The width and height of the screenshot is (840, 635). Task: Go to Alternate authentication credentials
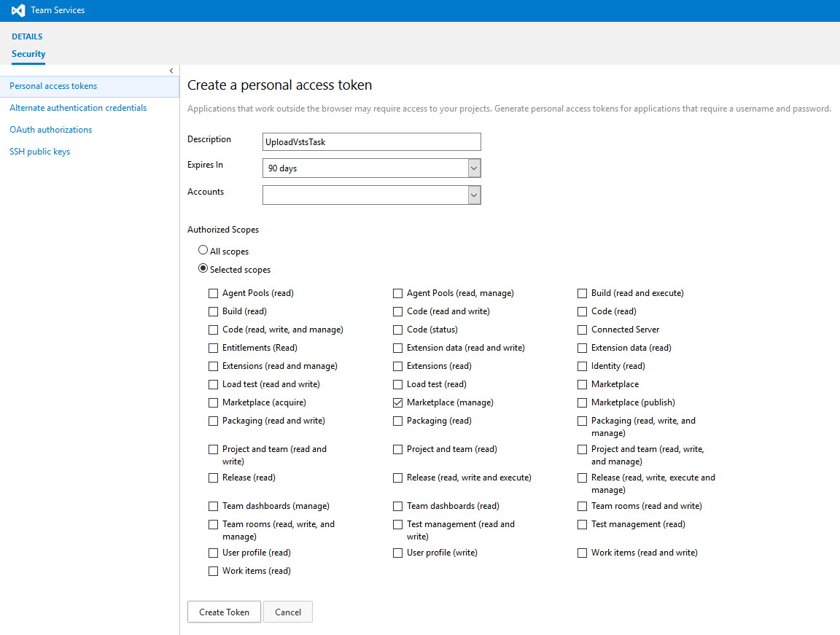[x=78, y=108]
